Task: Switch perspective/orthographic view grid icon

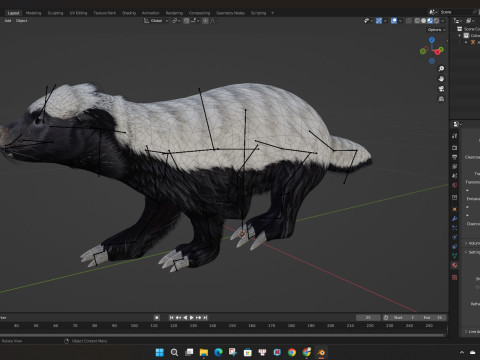Action: 441,99
